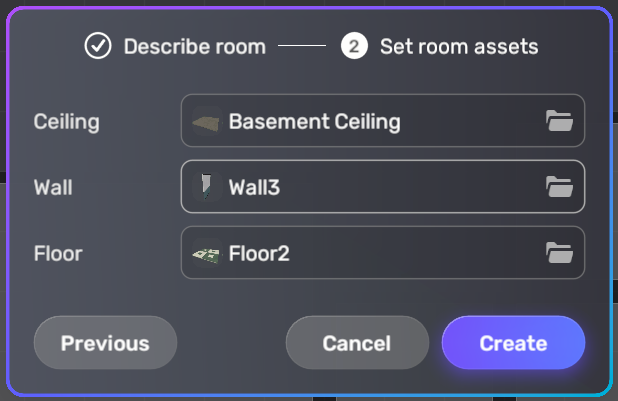Click the Ceiling row label
The width and height of the screenshot is (618, 401).
(x=66, y=122)
